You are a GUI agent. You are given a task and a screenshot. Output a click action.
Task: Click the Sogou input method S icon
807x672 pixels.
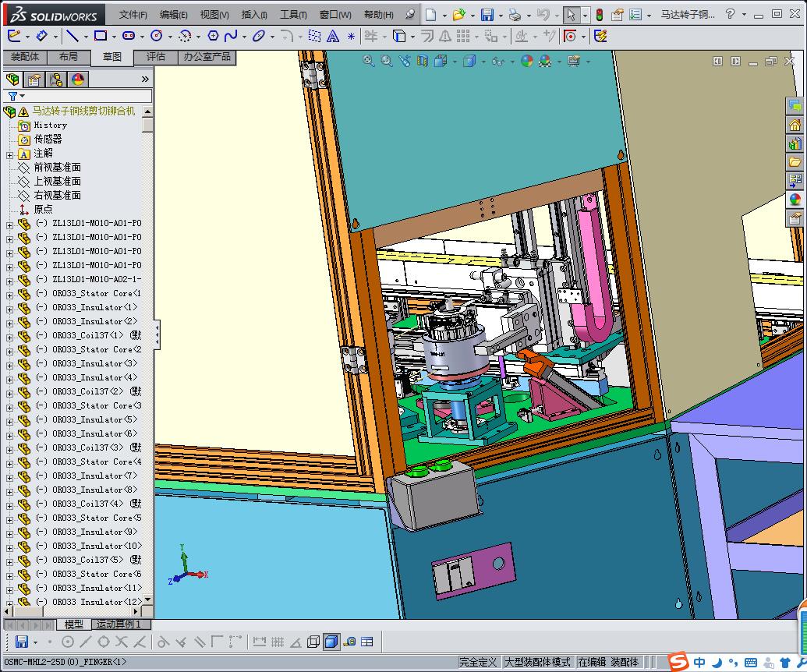click(678, 662)
